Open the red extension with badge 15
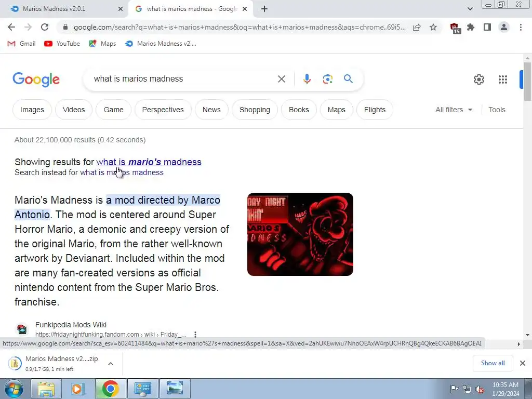The height and width of the screenshot is (399, 532). point(455,28)
